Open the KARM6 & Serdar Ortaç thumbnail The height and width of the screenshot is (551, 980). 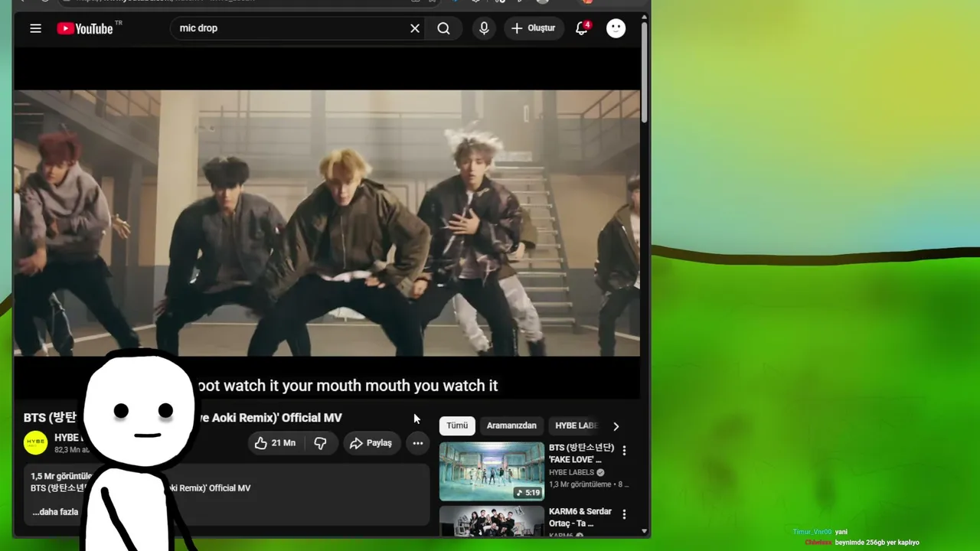(492, 520)
